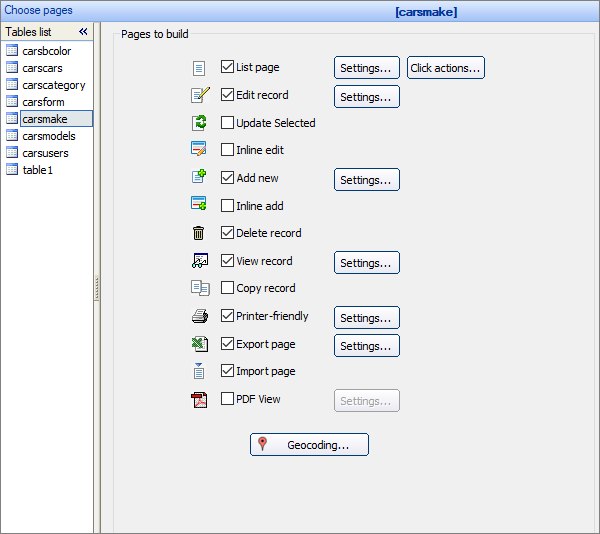Click the Inline add icon
The width and height of the screenshot is (600, 534).
[199, 204]
